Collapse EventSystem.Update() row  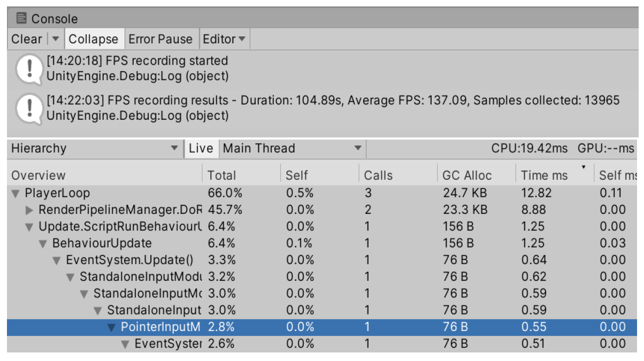click(57, 260)
